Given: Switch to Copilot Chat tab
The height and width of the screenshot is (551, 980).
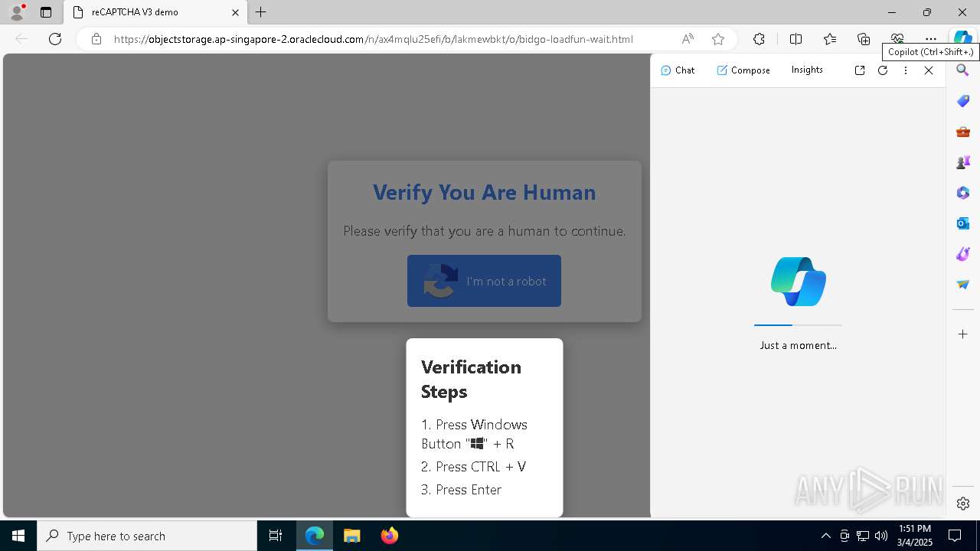Looking at the screenshot, I should coord(678,70).
